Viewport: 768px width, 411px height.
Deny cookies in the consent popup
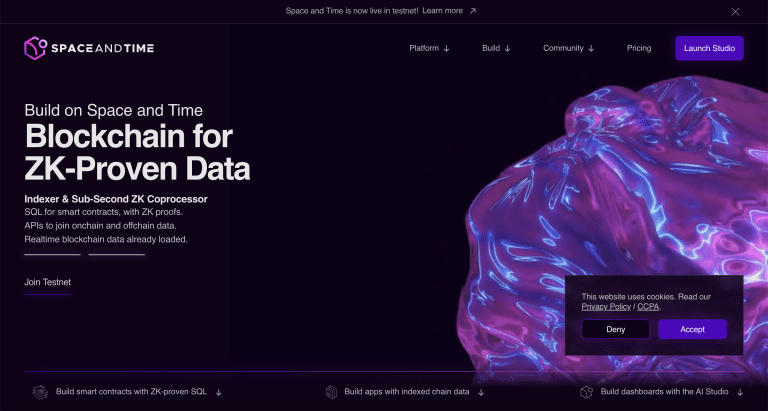pyautogui.click(x=615, y=329)
